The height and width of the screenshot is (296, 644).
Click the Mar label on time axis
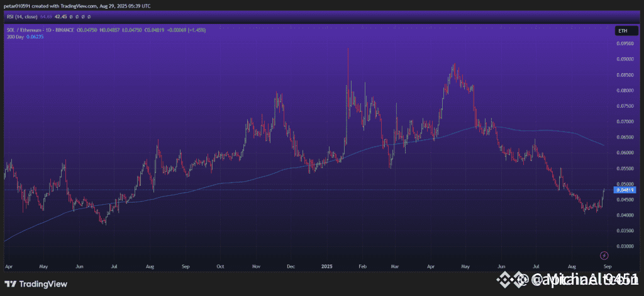395,266
